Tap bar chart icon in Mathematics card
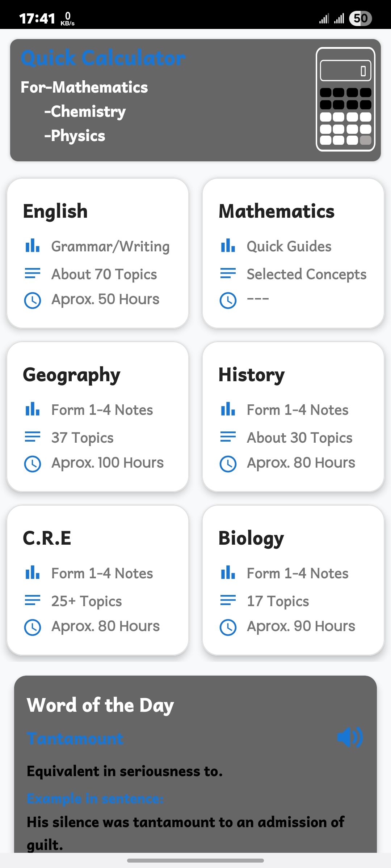The image size is (391, 868). click(228, 246)
